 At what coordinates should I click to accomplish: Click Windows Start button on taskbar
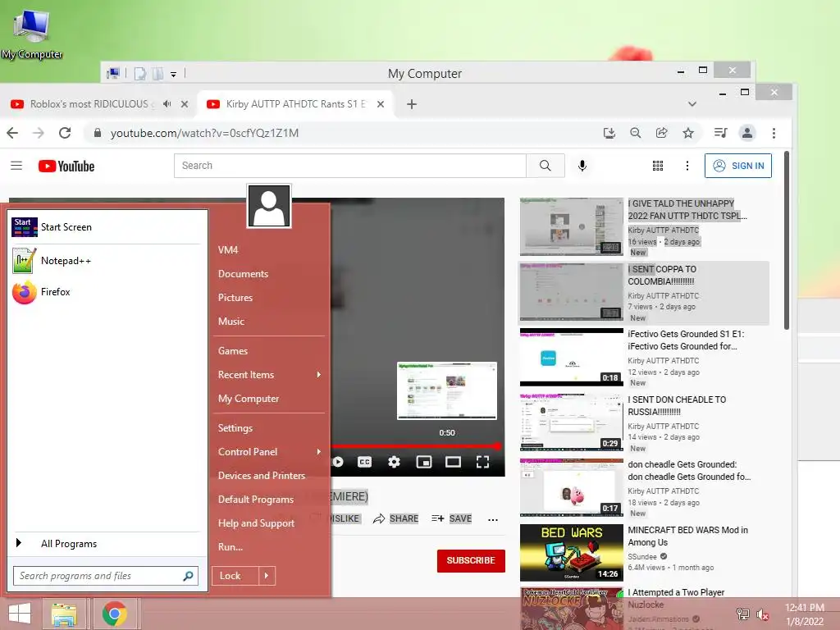20,614
